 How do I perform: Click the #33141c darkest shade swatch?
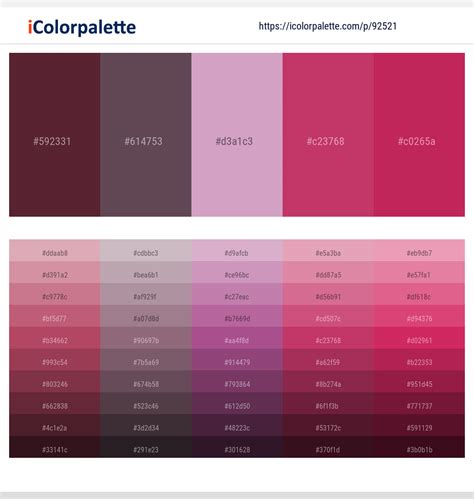(55, 447)
